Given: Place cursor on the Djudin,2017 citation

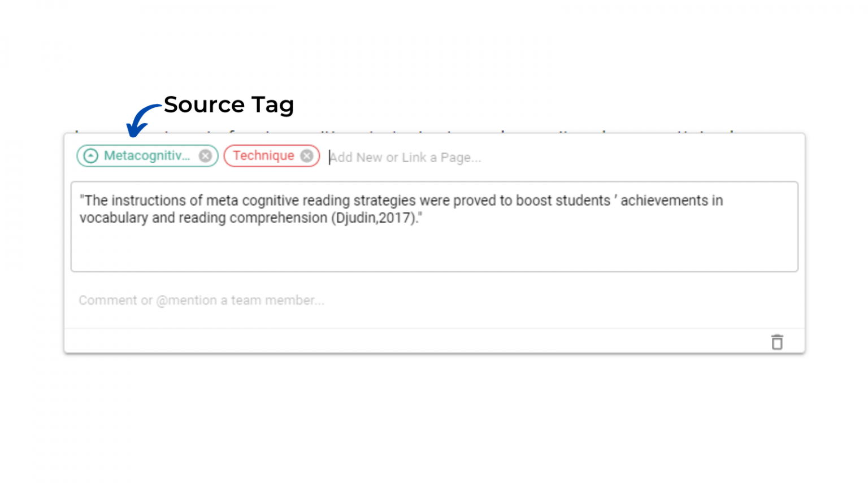Looking at the screenshot, I should (x=373, y=218).
